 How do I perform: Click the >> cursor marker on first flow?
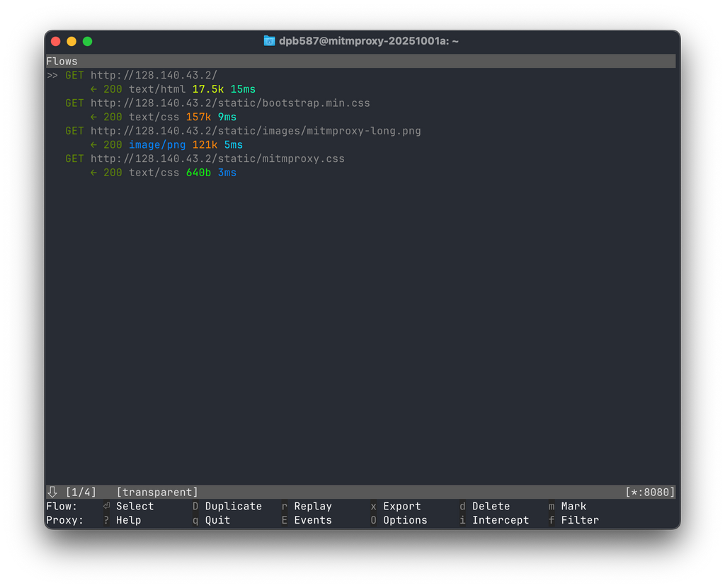point(52,76)
